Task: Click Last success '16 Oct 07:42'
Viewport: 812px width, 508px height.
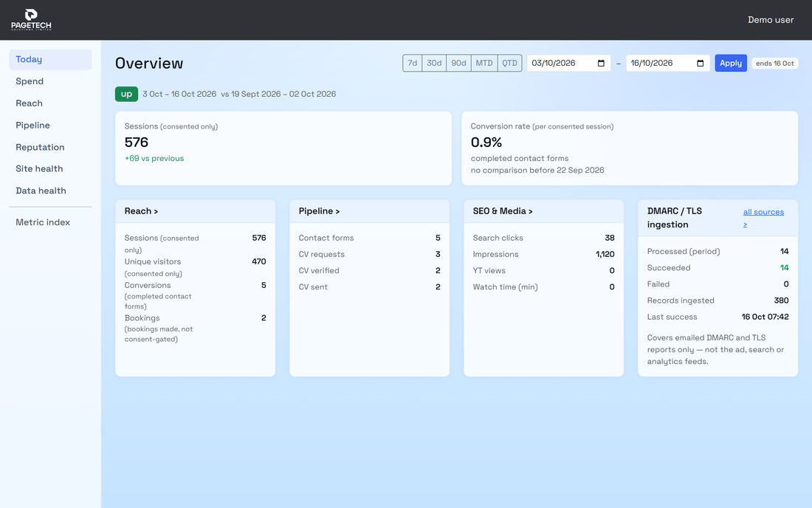Action: 765,317
